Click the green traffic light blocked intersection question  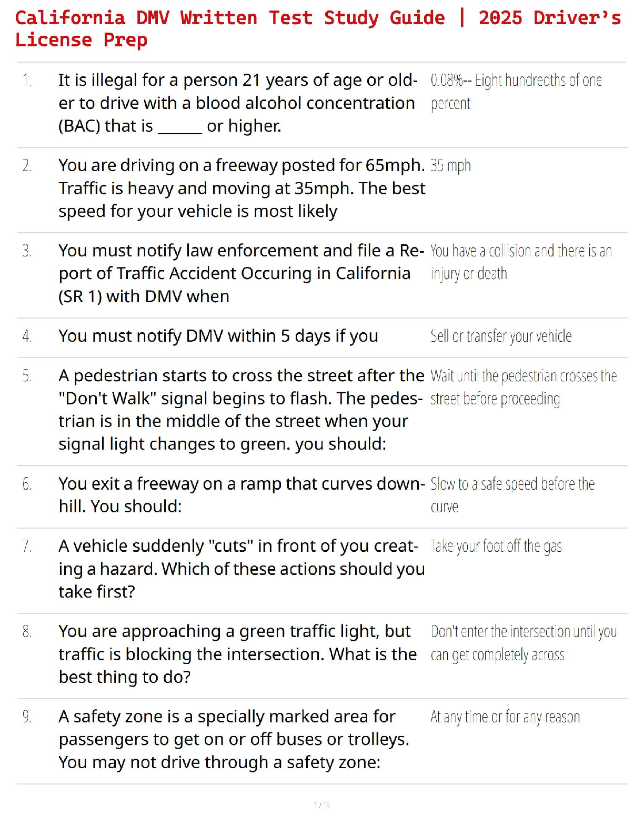point(238,654)
